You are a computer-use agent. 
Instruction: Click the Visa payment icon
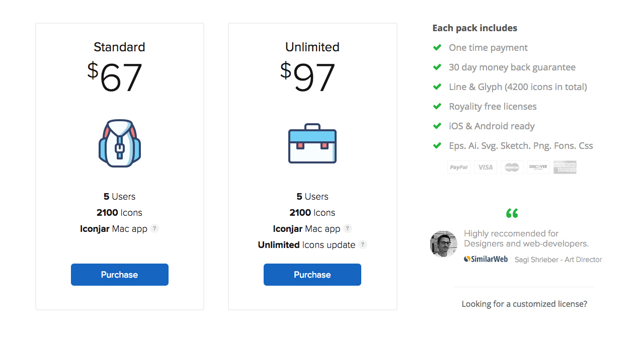pos(486,167)
